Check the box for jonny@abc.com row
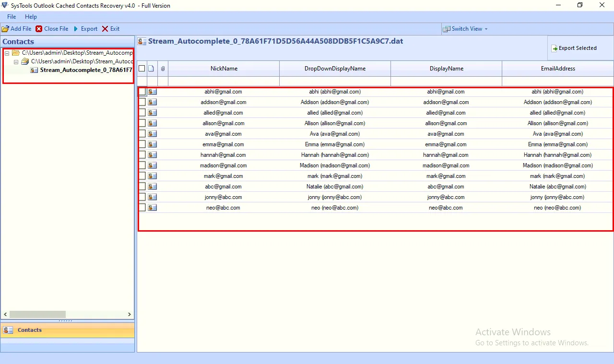 pos(142,197)
